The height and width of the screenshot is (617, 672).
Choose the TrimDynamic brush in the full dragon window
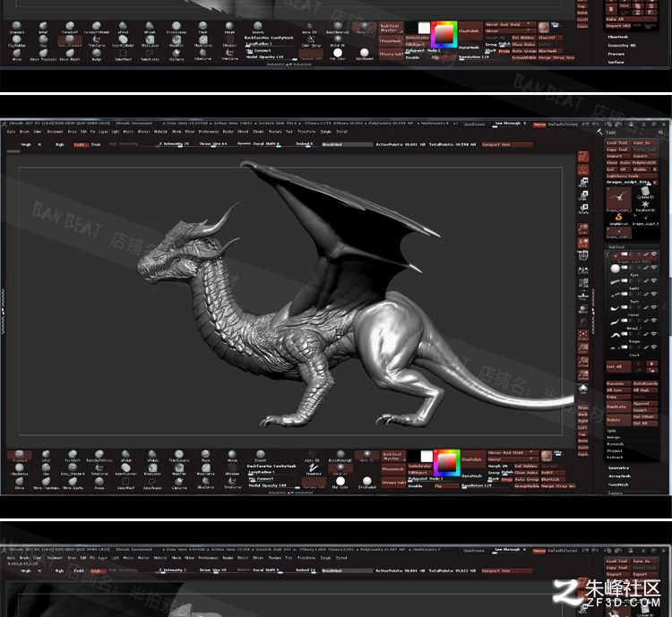click(x=179, y=456)
